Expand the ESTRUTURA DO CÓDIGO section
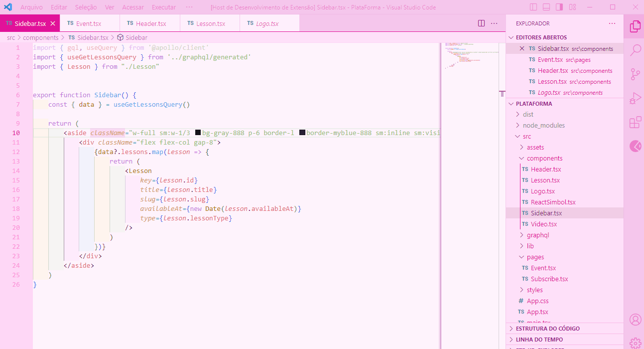 point(548,328)
